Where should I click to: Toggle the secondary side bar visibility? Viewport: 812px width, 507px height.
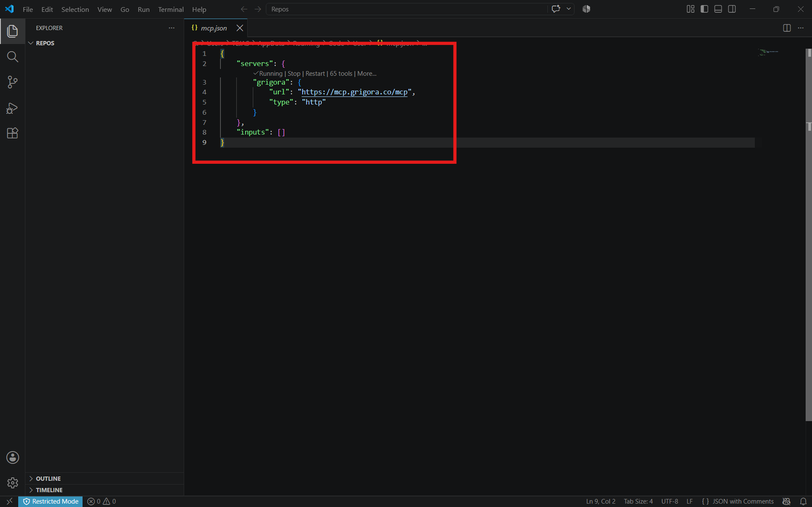[732, 9]
